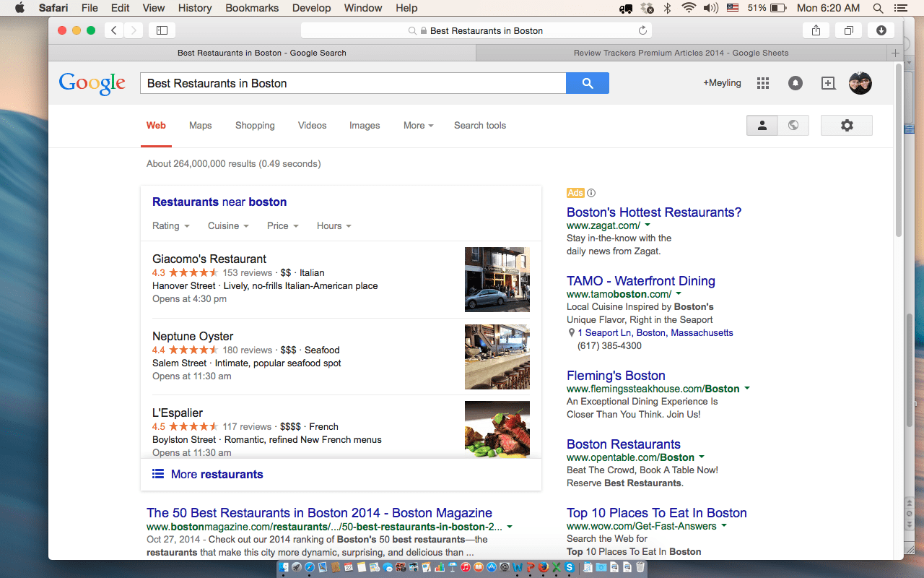The height and width of the screenshot is (578, 924).
Task: Select the Maps search tab
Action: click(201, 125)
